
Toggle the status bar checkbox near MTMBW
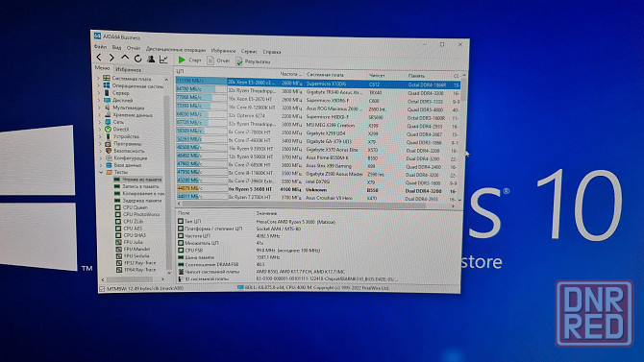tap(102, 289)
